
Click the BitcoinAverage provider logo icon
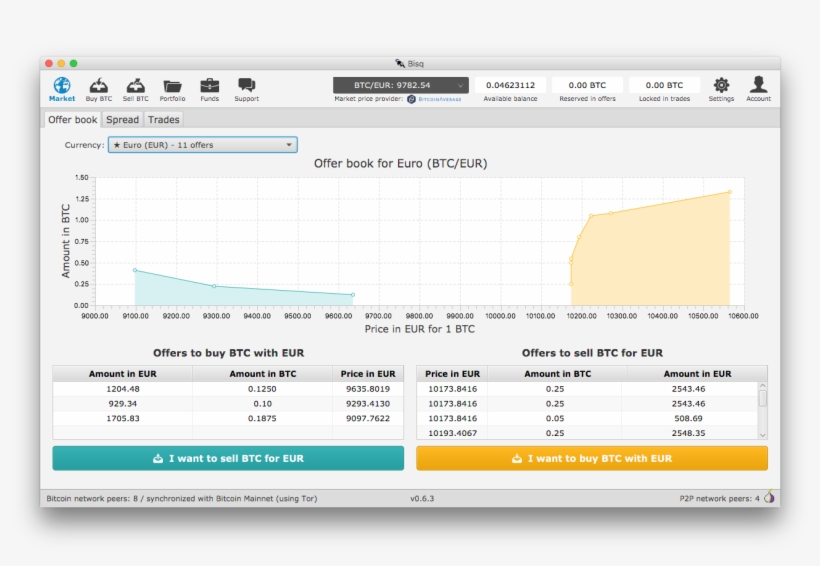click(x=412, y=99)
